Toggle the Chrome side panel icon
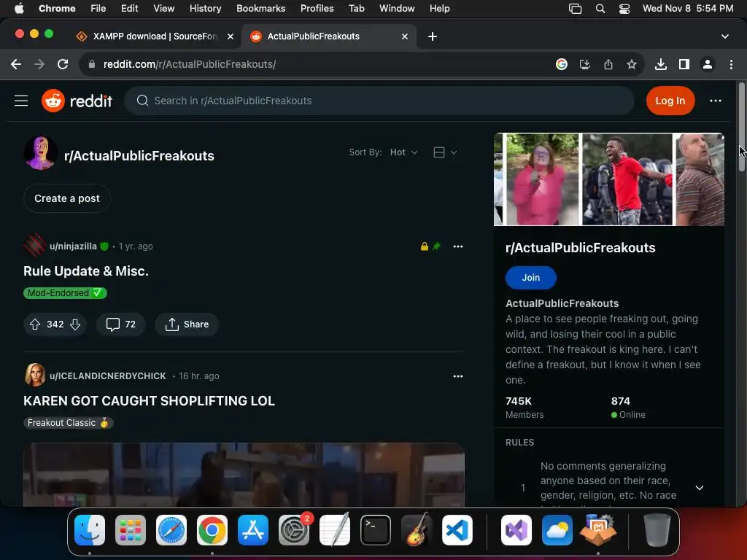The width and height of the screenshot is (747, 560). (x=684, y=64)
